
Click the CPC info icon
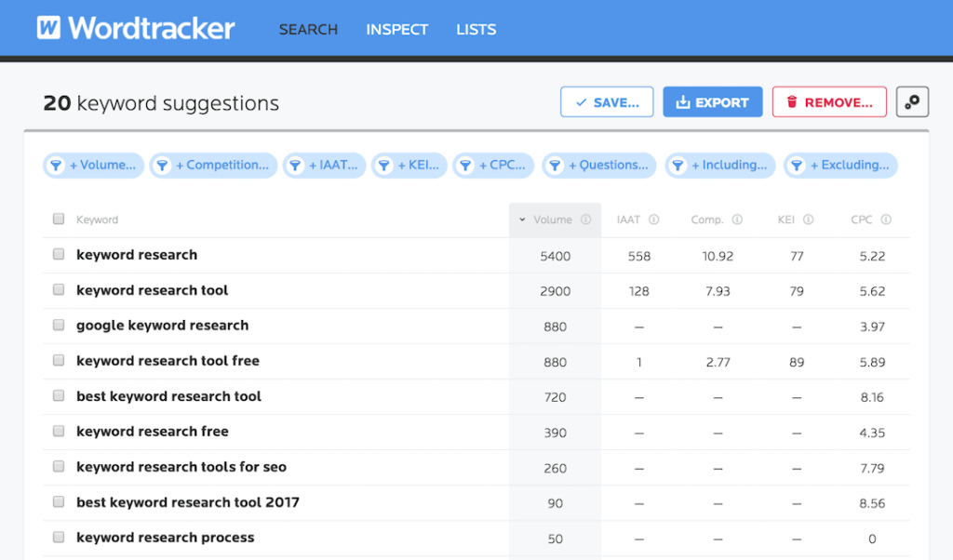[886, 220]
